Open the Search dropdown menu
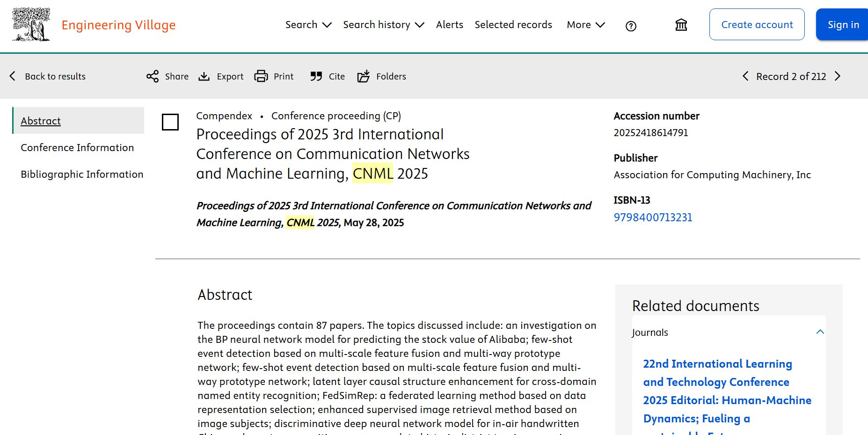The image size is (868, 435). 308,25
